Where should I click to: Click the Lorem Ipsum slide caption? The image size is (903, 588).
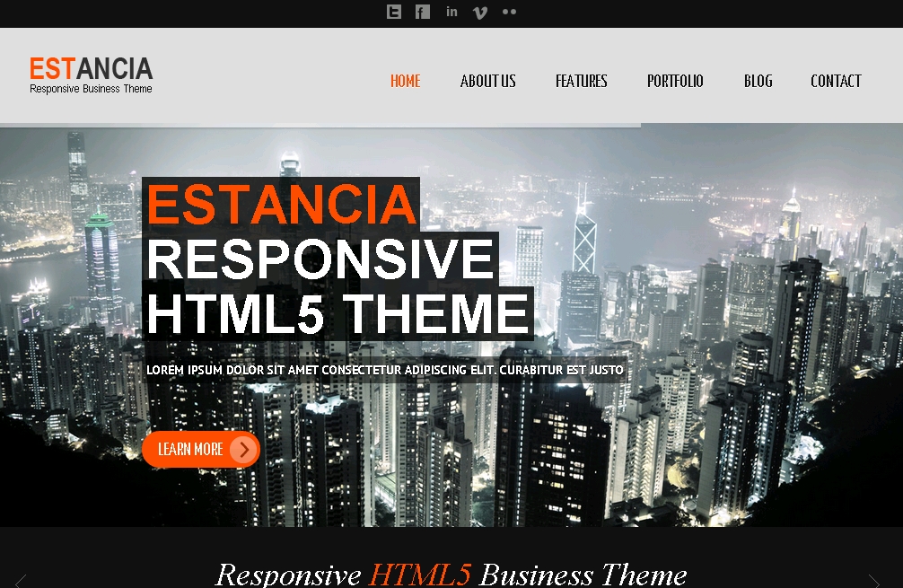(x=384, y=370)
